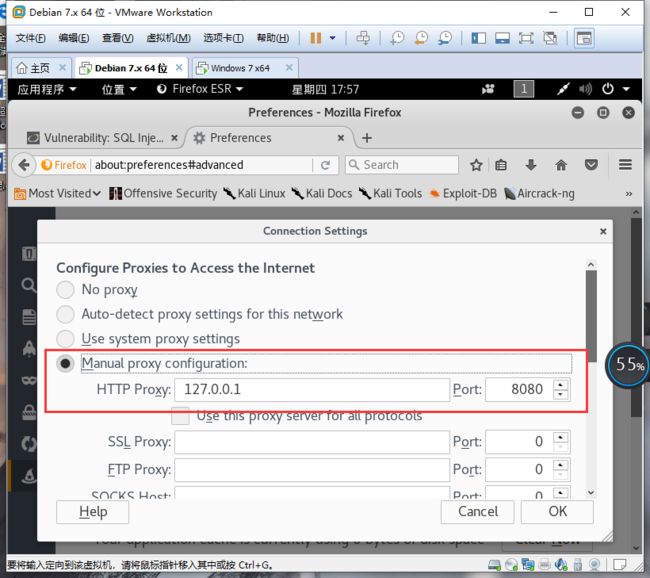Confirm Connection Settings with OK
This screenshot has width=650, height=578.
click(x=557, y=512)
